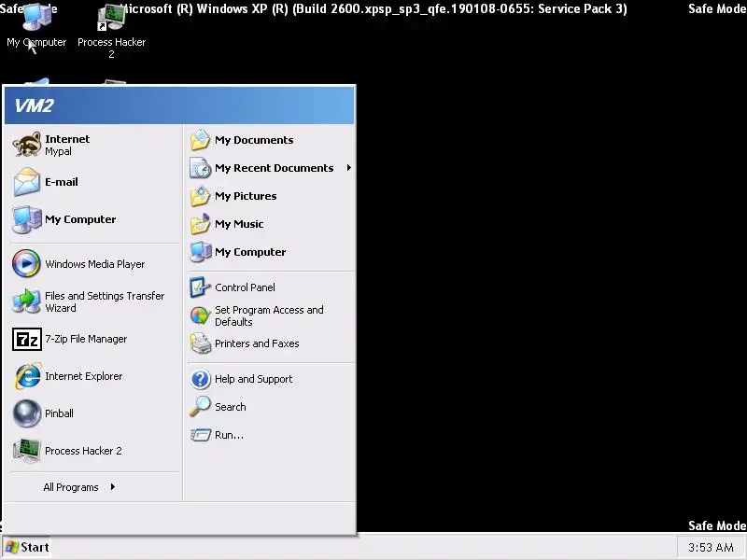
Task: Click the Windows Media Player label
Action: click(95, 264)
